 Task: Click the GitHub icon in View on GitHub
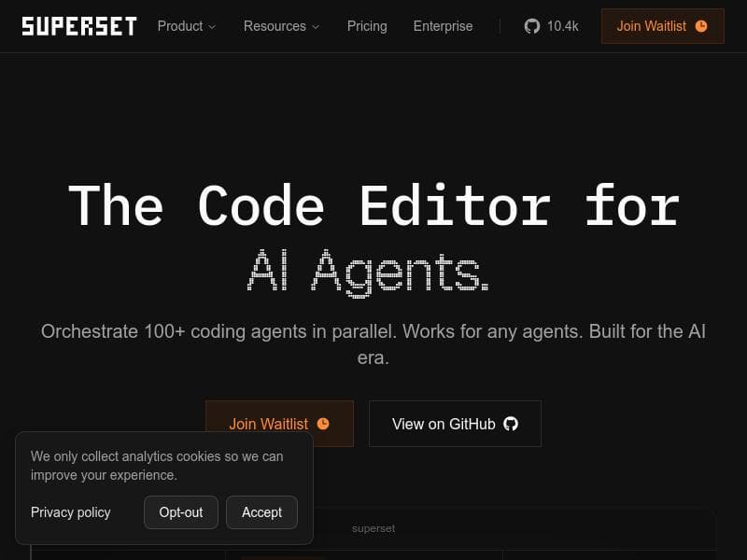511,424
